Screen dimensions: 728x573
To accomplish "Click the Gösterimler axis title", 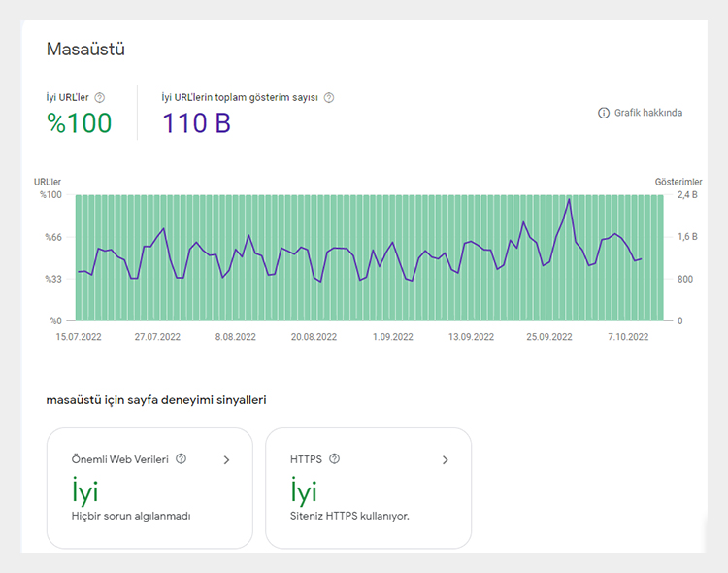I will 678,182.
